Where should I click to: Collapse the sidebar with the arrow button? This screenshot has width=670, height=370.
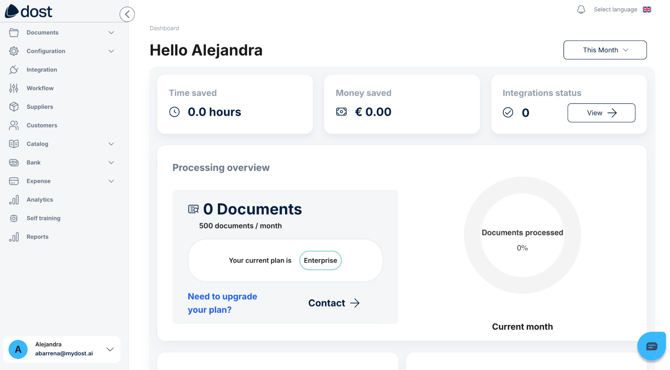pyautogui.click(x=127, y=15)
